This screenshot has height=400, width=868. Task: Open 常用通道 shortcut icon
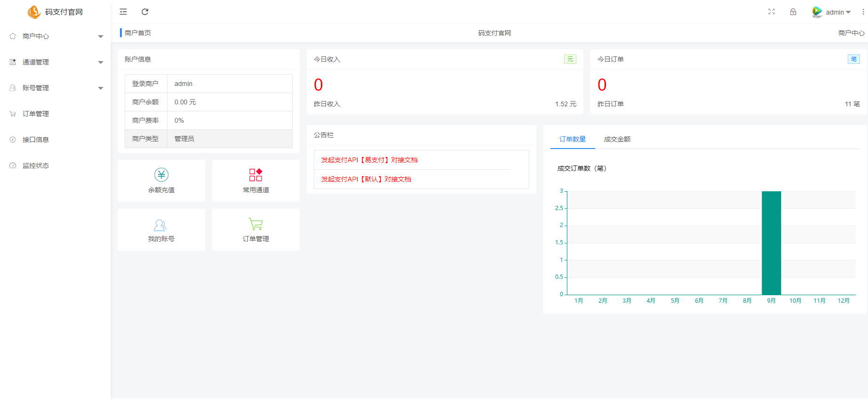(x=255, y=175)
